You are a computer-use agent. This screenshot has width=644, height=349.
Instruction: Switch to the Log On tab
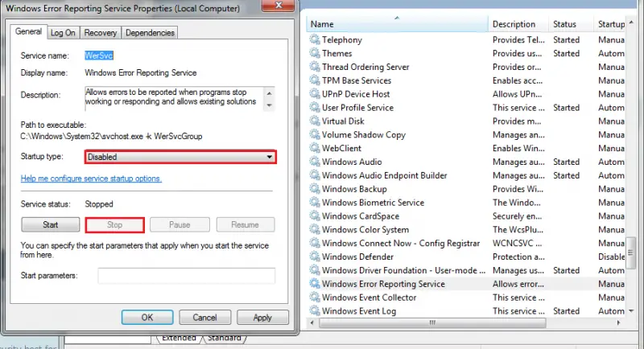point(63,33)
